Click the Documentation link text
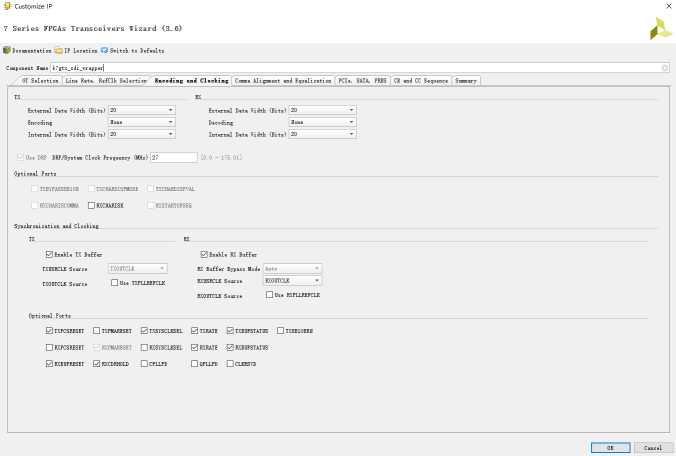 coord(31,51)
